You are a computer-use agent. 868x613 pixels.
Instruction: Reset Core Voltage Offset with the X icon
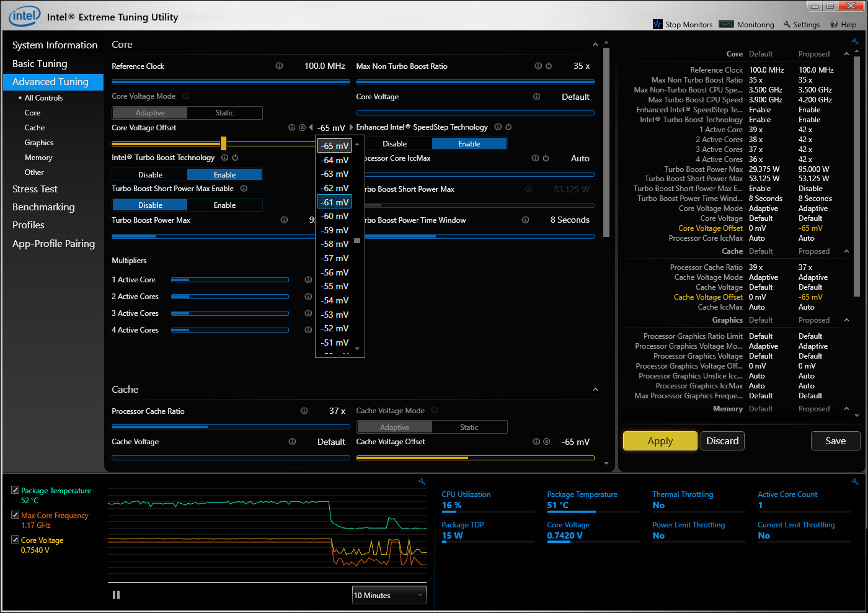[x=302, y=127]
